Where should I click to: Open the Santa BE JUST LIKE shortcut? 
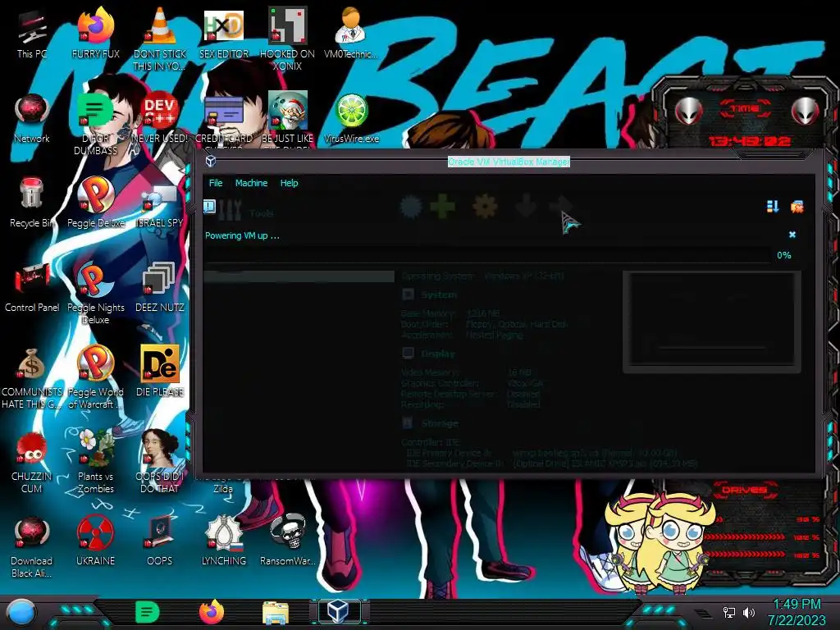coord(288,119)
